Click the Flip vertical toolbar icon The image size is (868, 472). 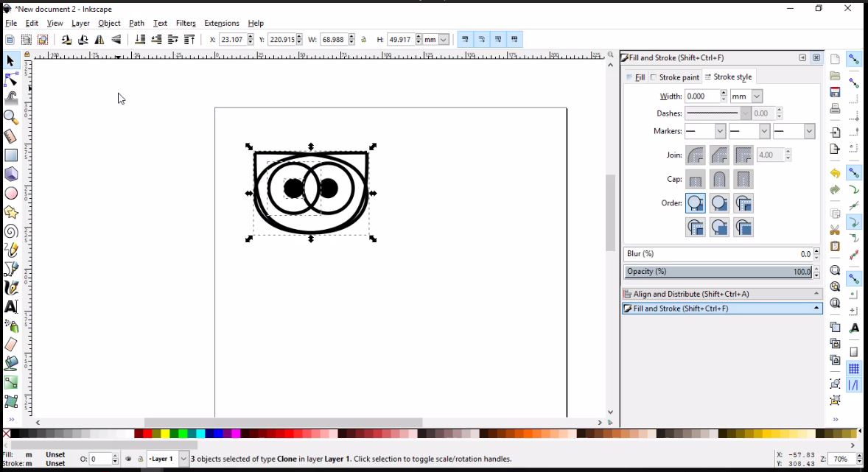pyautogui.click(x=116, y=39)
